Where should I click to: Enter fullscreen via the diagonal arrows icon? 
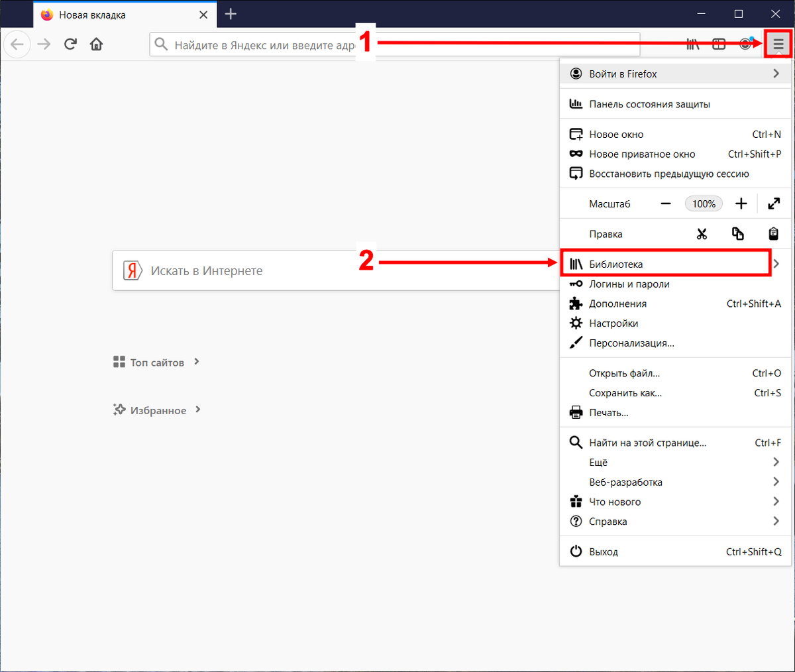point(774,203)
